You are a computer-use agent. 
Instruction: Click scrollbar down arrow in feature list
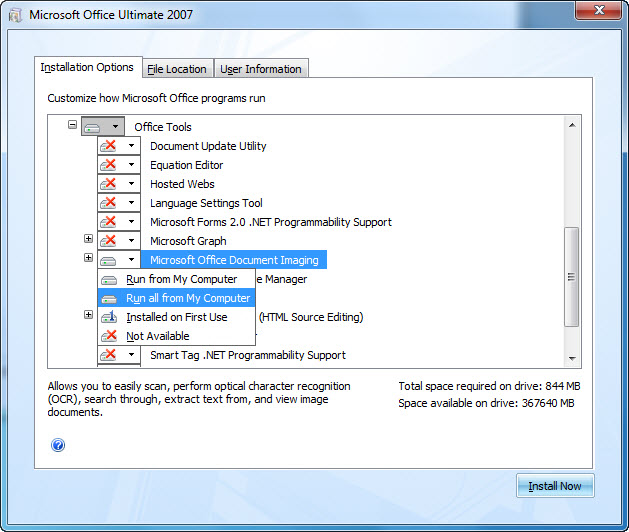pyautogui.click(x=572, y=358)
